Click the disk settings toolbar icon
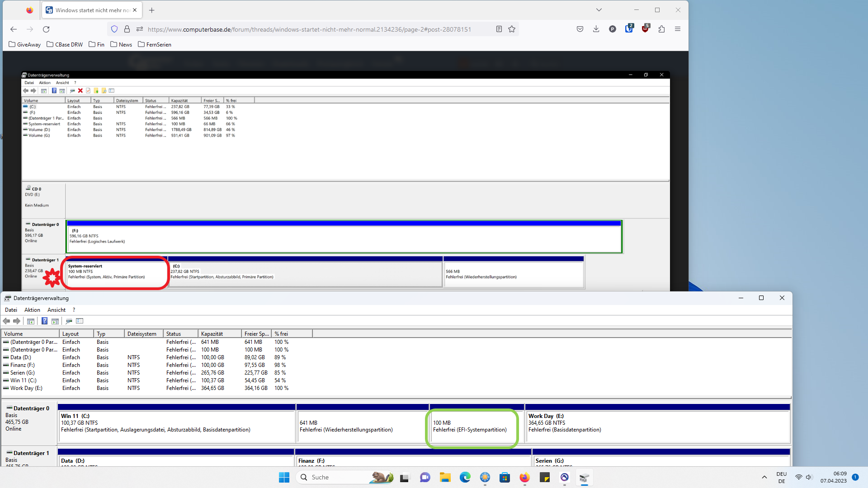The image size is (868, 488). [x=69, y=321]
